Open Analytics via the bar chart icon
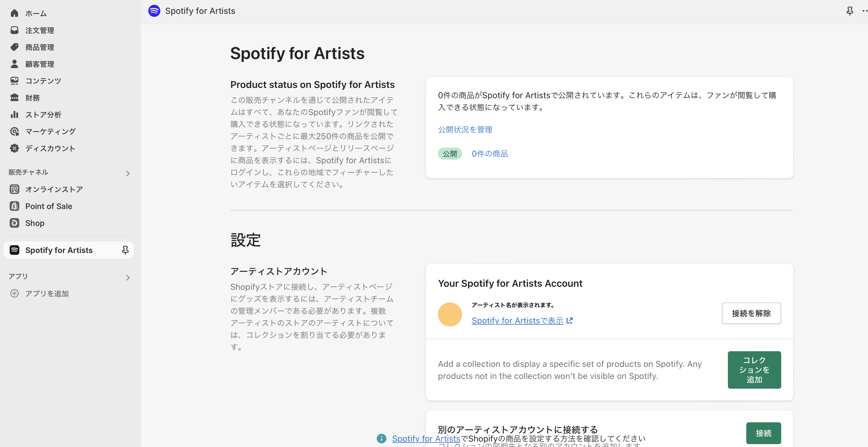 tap(14, 114)
